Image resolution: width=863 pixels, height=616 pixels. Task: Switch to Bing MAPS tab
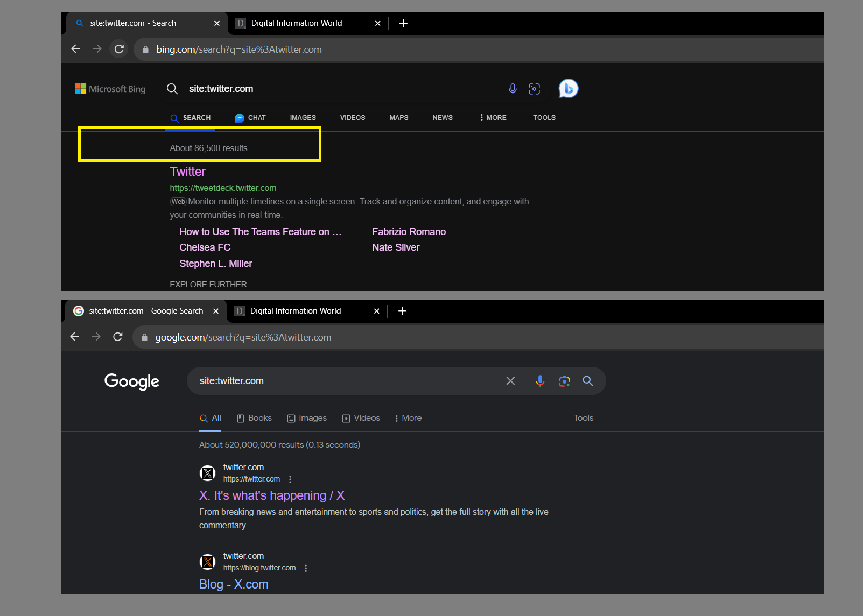399,118
